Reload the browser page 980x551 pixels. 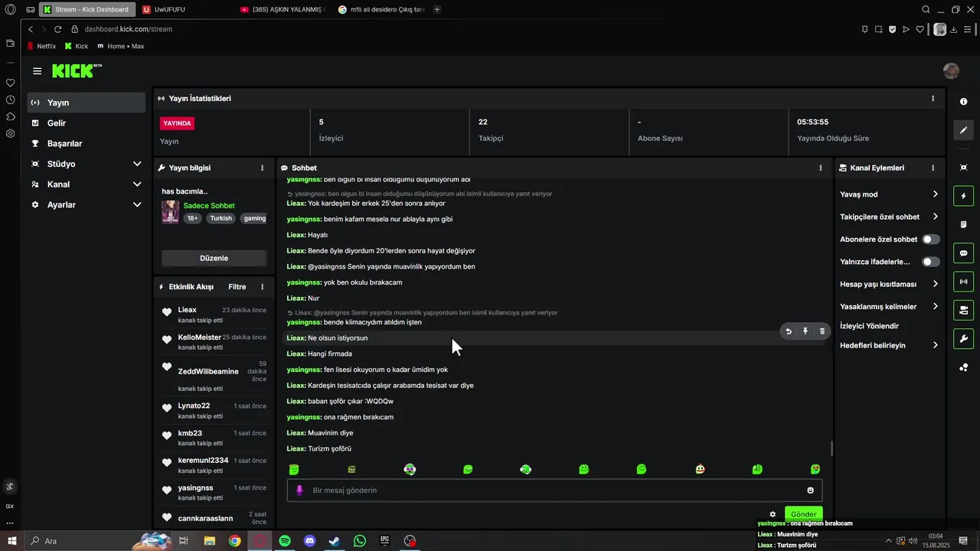57,29
